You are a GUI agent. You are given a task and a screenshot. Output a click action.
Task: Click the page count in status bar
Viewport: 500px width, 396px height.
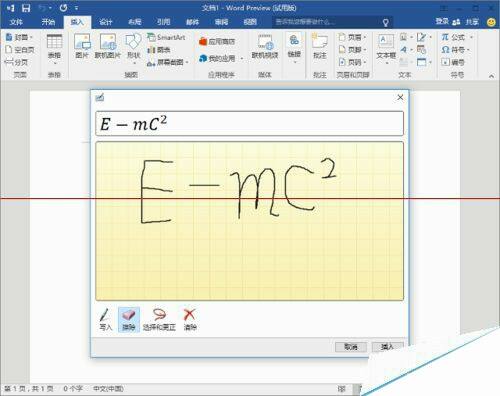pos(29,389)
